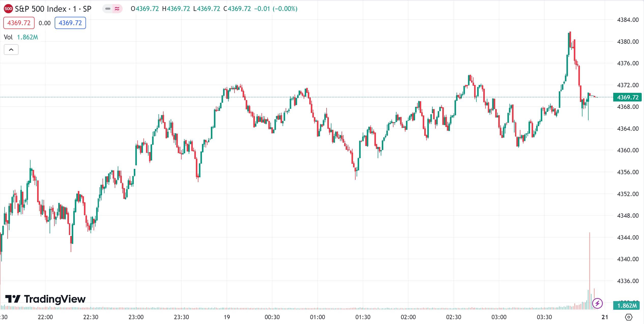Click the -0.01 (-0.00%) change value
644x324 pixels.
(x=276, y=9)
